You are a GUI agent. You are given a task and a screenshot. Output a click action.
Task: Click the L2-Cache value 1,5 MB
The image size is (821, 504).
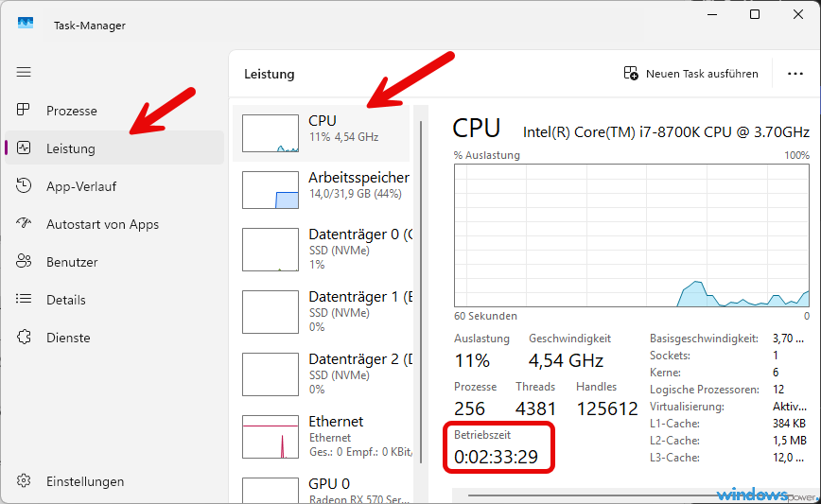click(x=789, y=441)
